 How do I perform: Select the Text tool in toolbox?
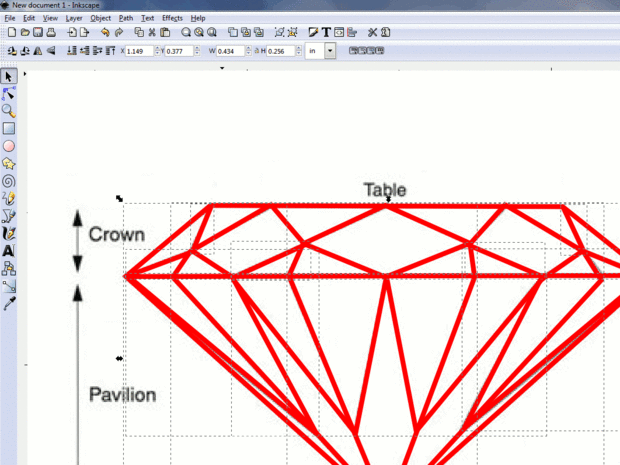tap(9, 251)
